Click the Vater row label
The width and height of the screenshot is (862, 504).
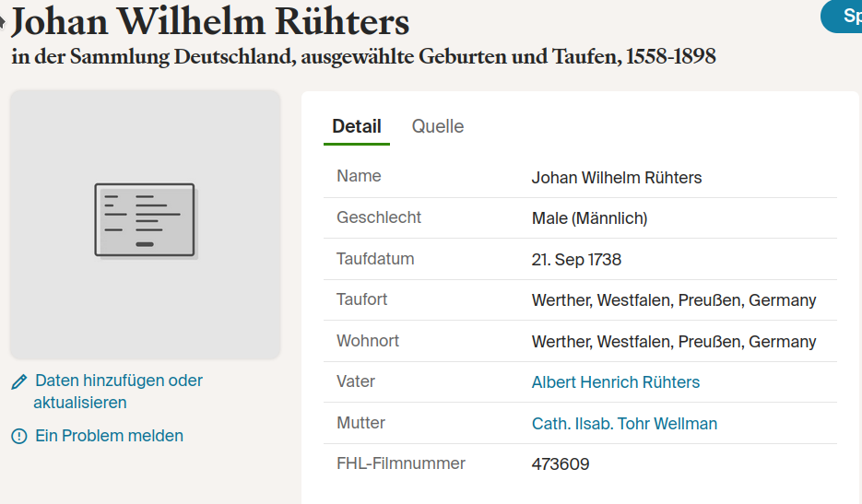[x=356, y=381]
